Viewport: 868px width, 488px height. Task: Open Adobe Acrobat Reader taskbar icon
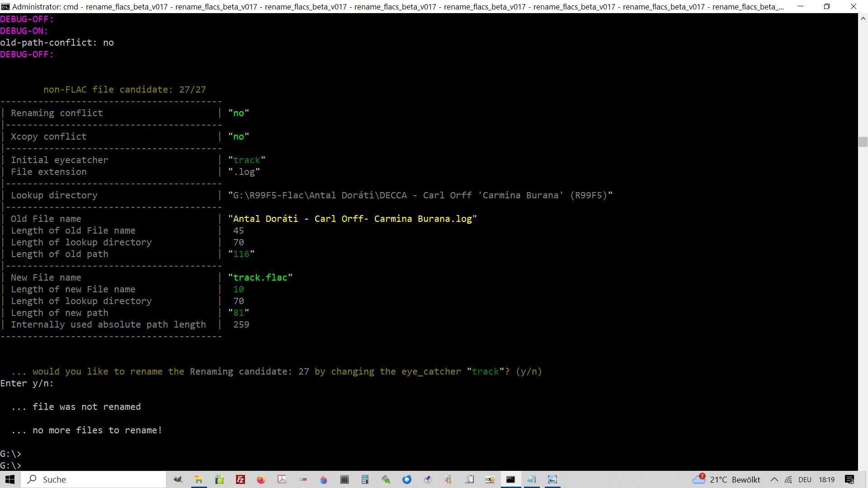click(282, 479)
